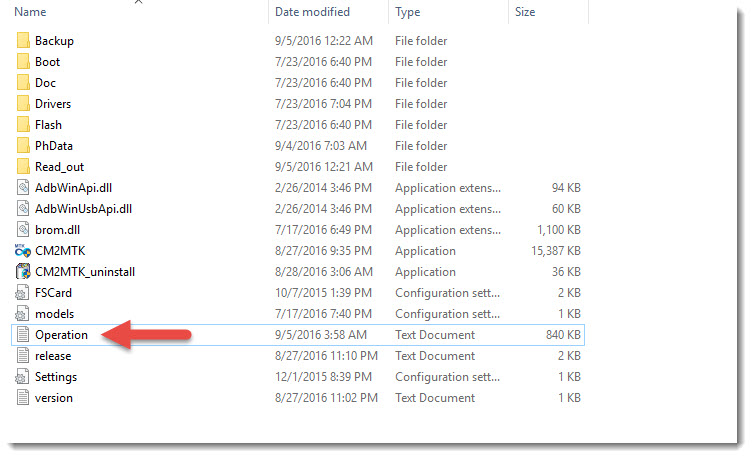Sort files by Date modified column header
752x458 pixels.
coord(312,12)
